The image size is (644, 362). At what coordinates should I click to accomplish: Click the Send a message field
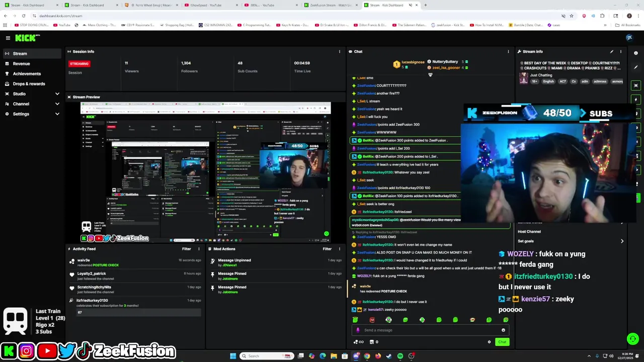coord(430,330)
